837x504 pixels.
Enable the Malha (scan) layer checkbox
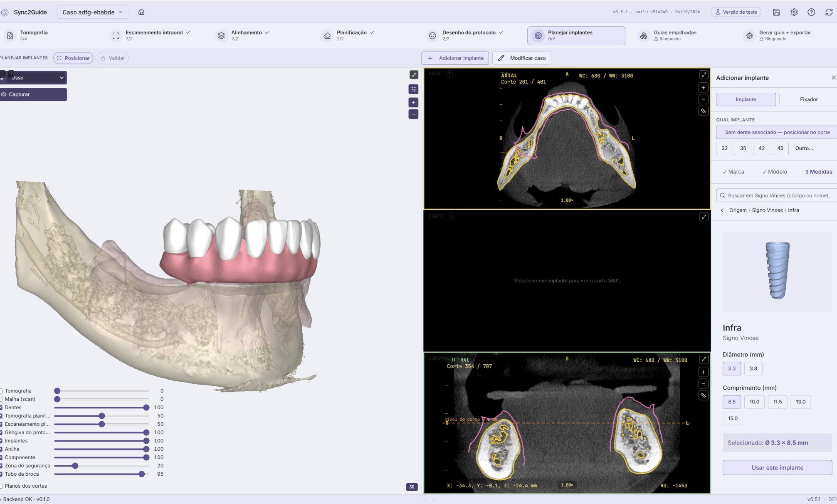click(1, 399)
